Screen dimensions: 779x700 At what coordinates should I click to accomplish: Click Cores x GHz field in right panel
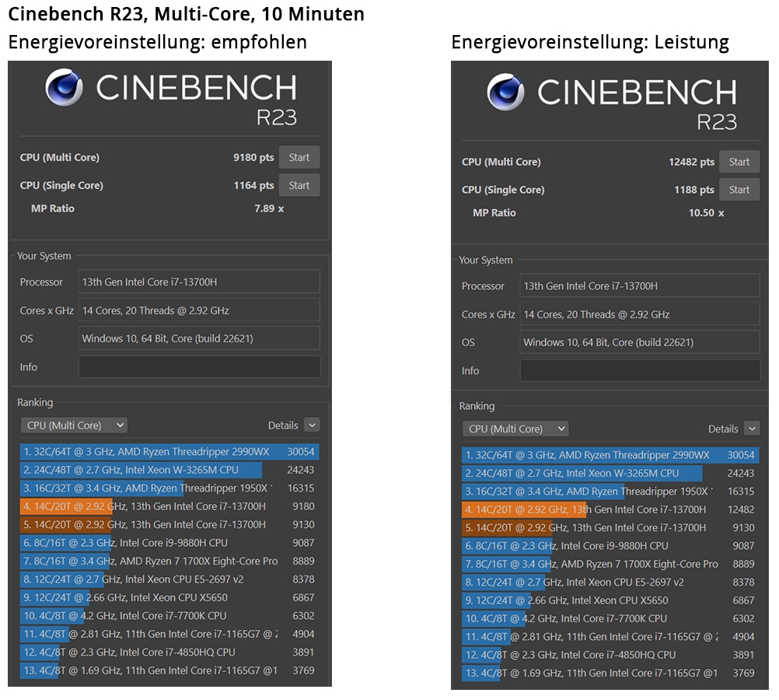pyautogui.click(x=640, y=314)
